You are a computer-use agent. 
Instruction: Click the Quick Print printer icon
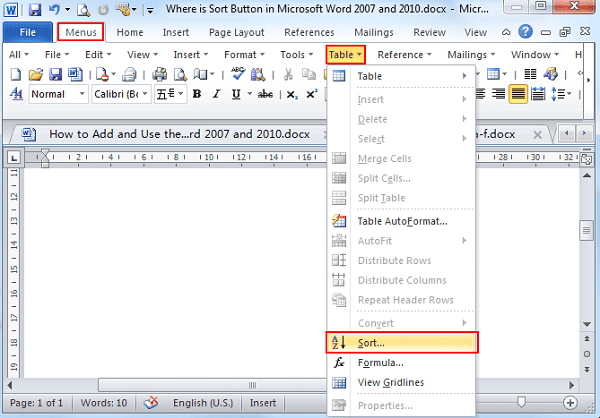point(160,74)
